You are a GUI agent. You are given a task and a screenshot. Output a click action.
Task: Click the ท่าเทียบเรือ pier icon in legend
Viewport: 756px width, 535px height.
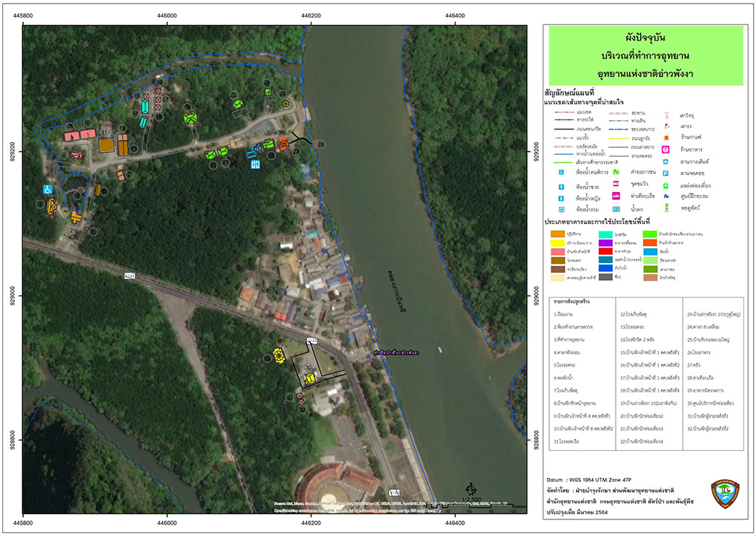tap(614, 196)
